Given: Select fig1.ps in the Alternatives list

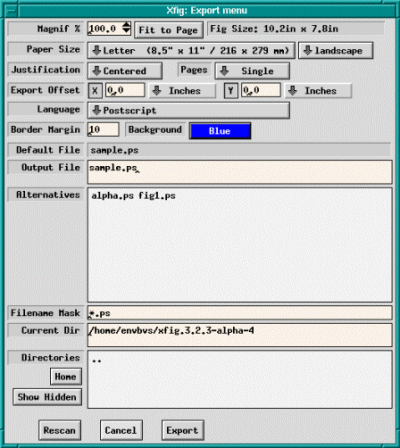Looking at the screenshot, I should pos(157,196).
